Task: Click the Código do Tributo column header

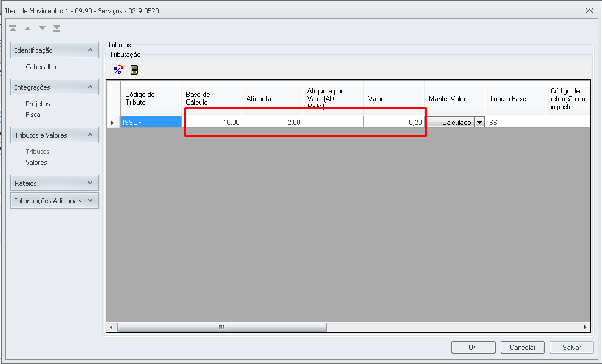Action: 151,98
